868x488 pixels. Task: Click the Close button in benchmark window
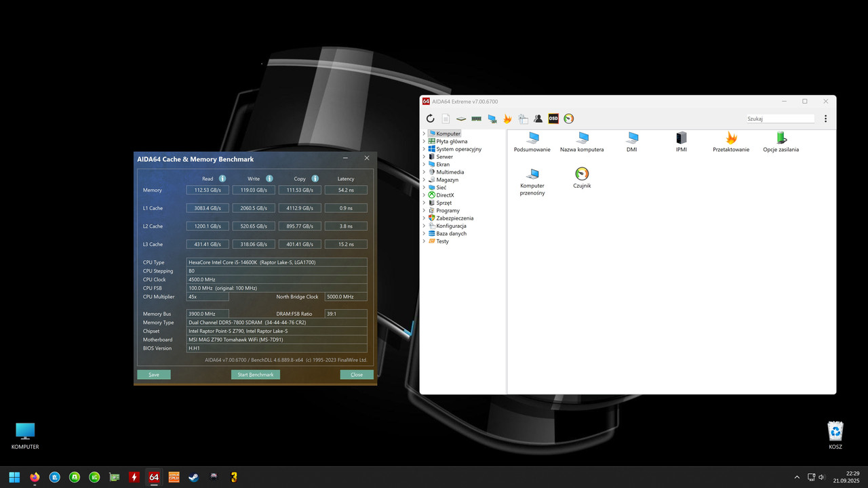pyautogui.click(x=357, y=374)
